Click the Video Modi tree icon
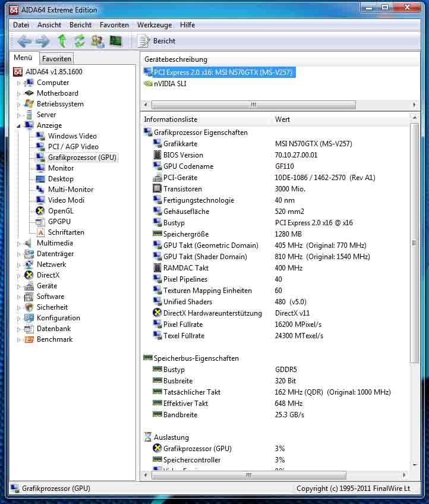Image resolution: width=429 pixels, height=504 pixels. 40,200
